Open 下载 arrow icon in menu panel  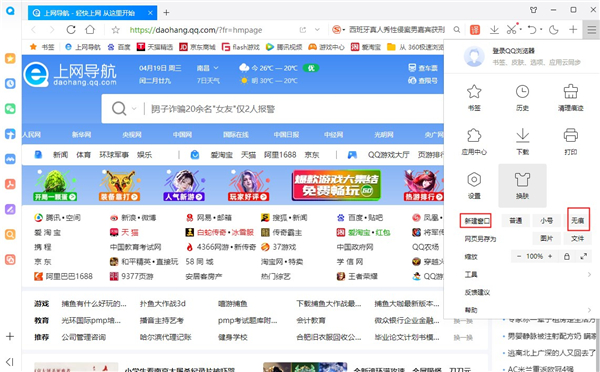(522, 135)
